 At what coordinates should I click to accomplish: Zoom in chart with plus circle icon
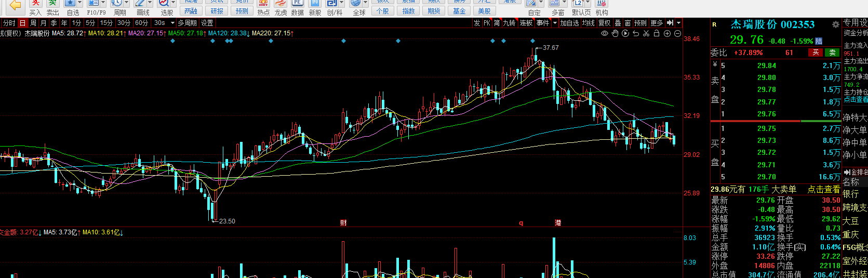(667, 33)
